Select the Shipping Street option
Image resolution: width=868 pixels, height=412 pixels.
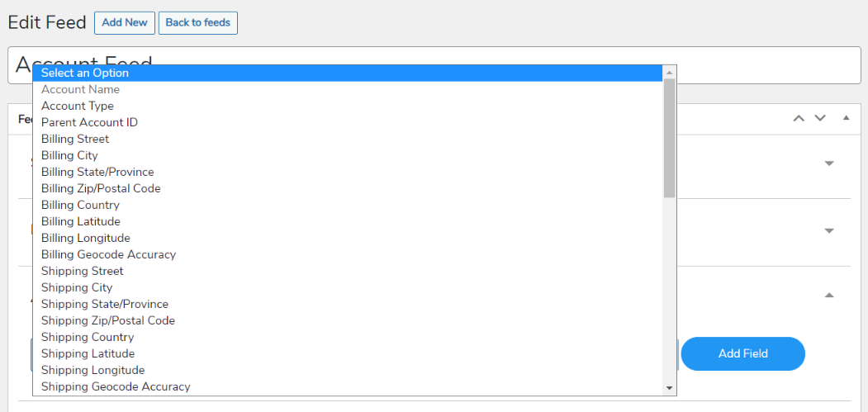(x=82, y=271)
